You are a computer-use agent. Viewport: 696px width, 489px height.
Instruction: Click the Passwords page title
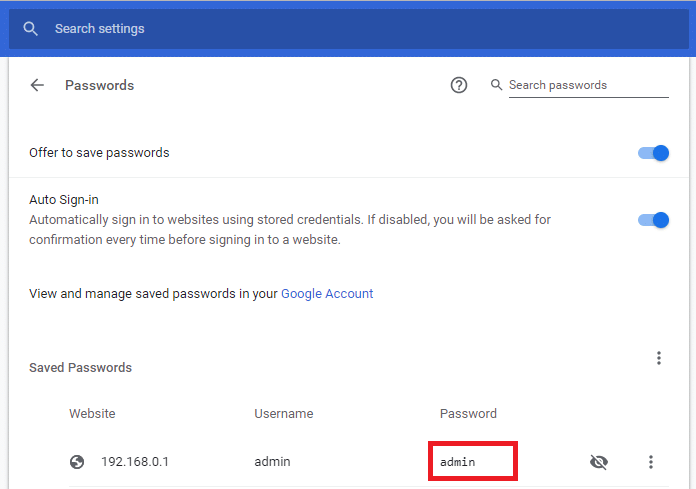pos(99,85)
